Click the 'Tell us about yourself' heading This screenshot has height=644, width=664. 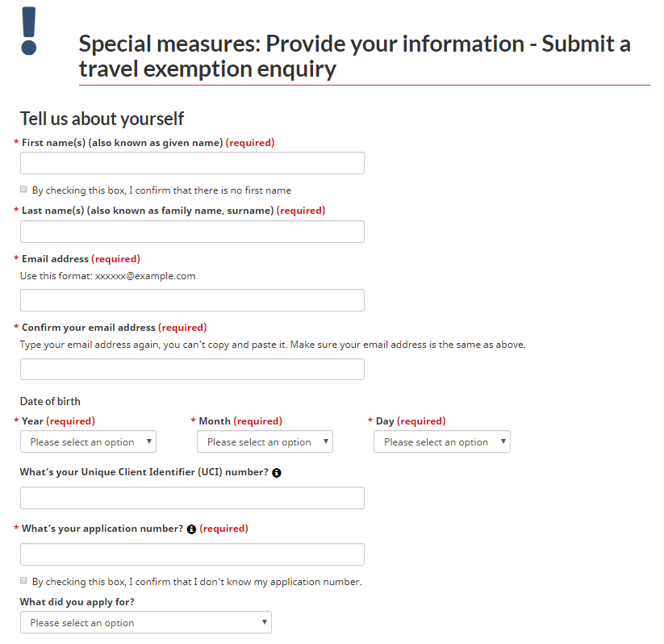click(x=102, y=119)
